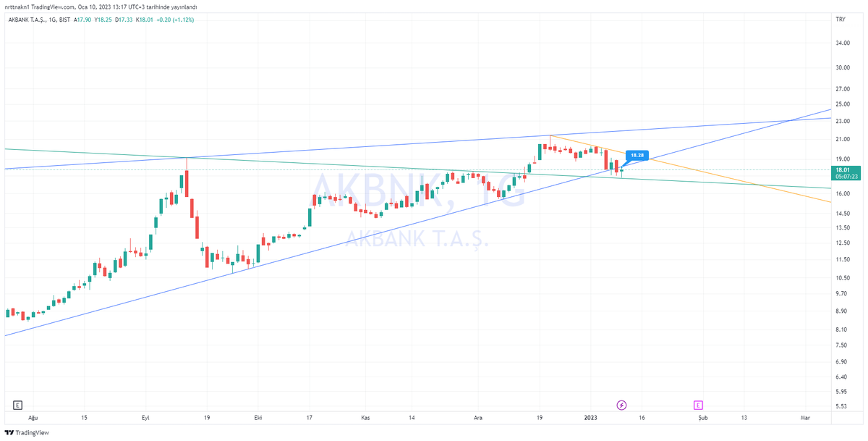Viewport: 868px width, 441px height.
Task: Click the green 18.01 current price tag
Action: tap(847, 172)
